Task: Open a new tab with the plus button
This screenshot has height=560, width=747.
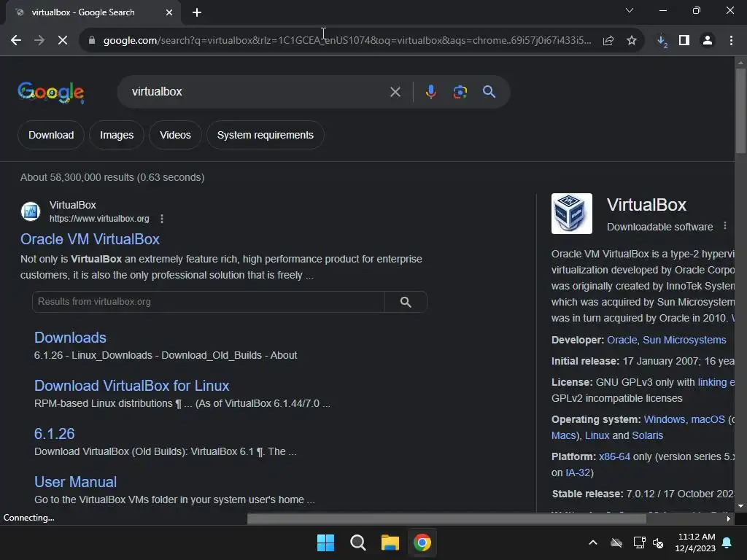Action: point(197,12)
